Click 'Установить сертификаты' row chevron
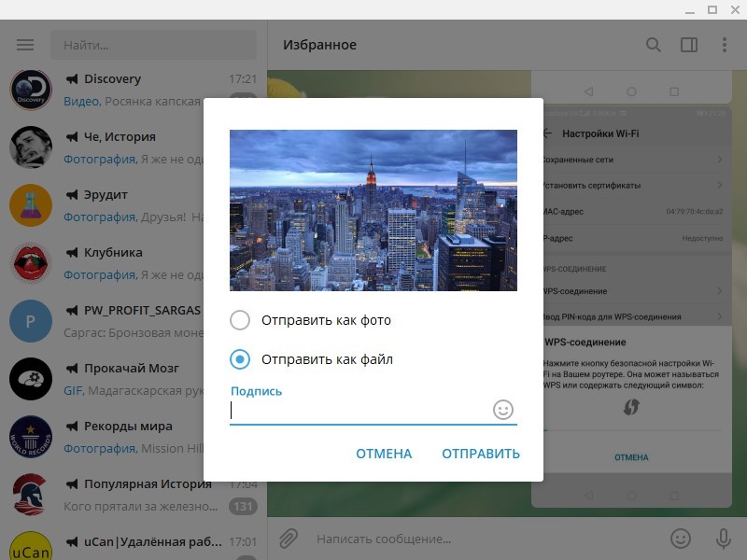Screen dimensions: 747x560 point(720,185)
